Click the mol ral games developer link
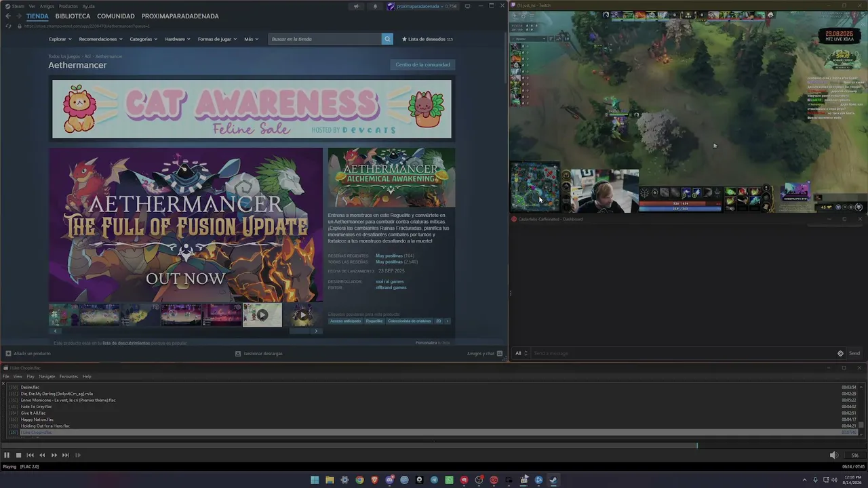Image resolution: width=868 pixels, height=488 pixels. 389,282
